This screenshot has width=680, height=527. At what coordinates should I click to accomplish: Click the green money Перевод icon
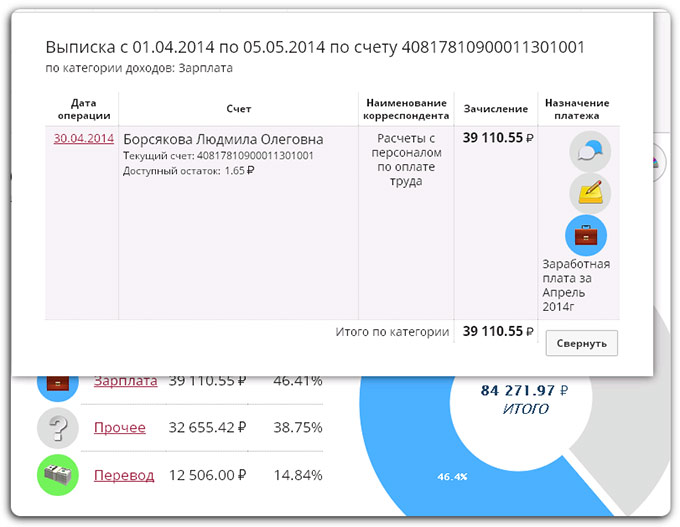point(58,475)
